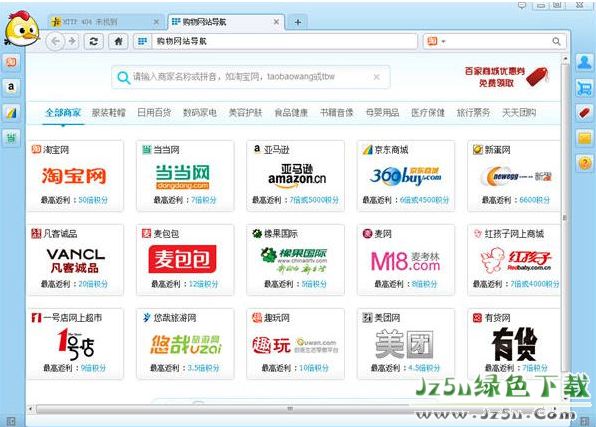Open the shopping cart icon in right sidebar

point(584,88)
